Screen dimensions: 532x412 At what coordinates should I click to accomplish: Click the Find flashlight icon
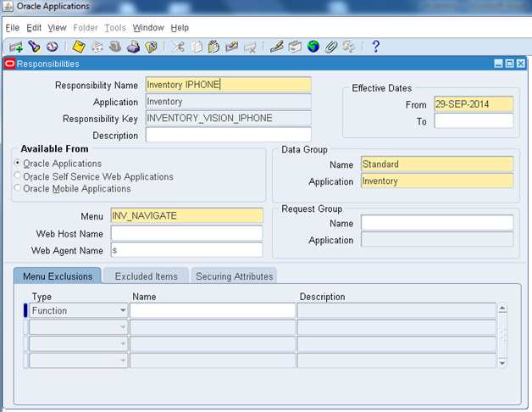tap(34, 47)
